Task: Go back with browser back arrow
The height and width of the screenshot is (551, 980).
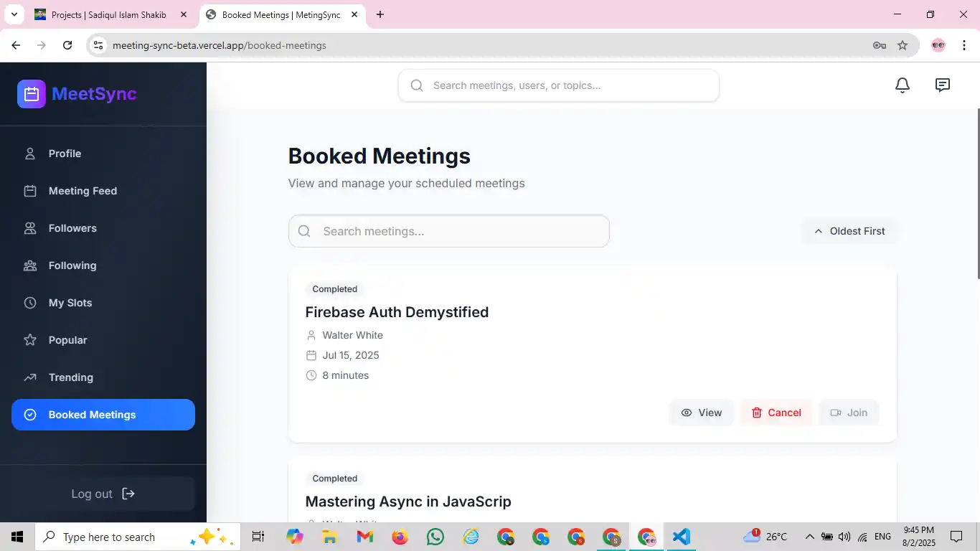Action: click(x=16, y=45)
